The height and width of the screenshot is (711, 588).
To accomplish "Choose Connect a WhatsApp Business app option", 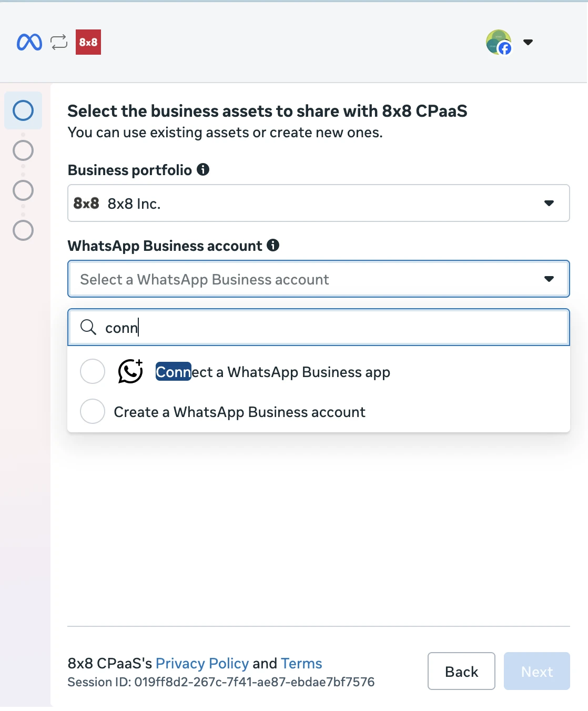I will click(x=319, y=372).
